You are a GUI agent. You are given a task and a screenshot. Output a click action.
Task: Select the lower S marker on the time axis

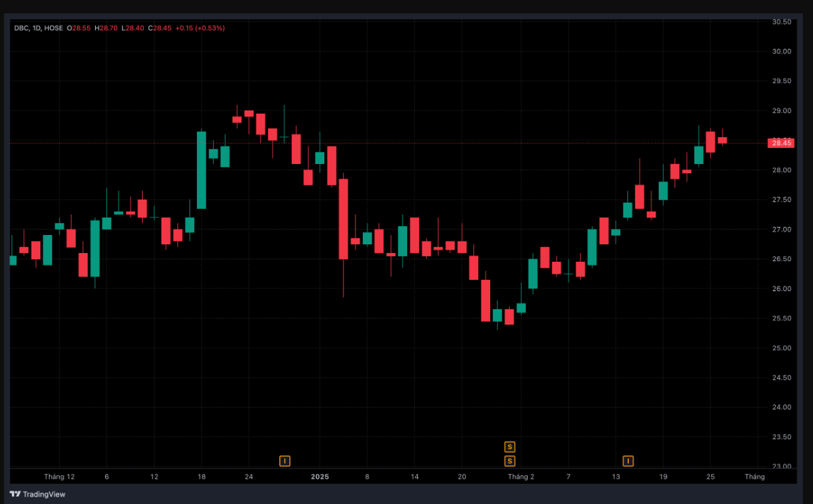point(510,460)
